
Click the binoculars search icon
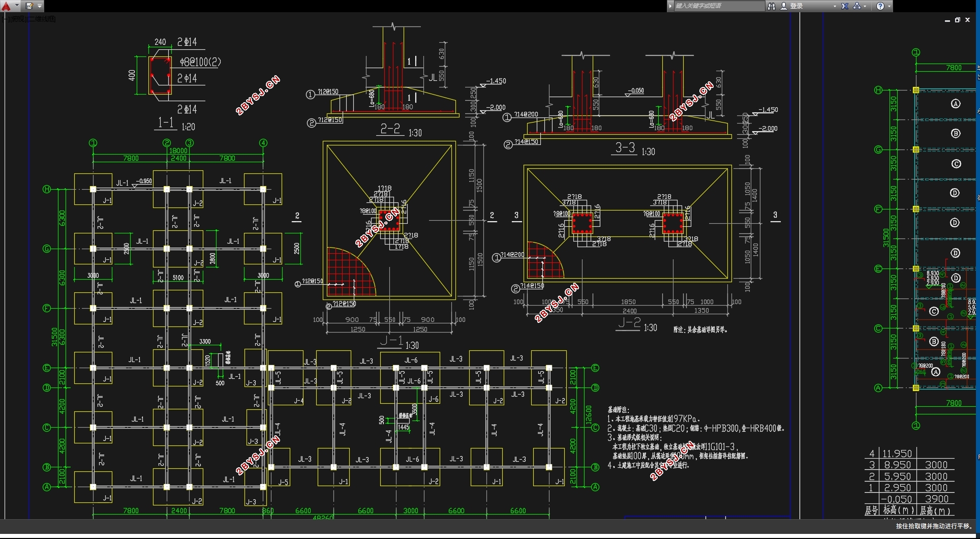(772, 6)
